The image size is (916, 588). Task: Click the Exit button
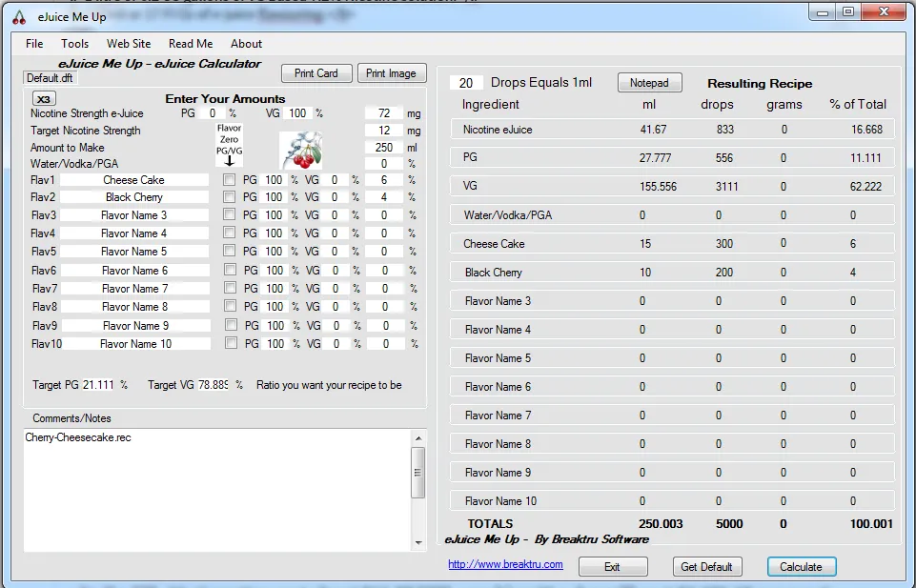(612, 566)
